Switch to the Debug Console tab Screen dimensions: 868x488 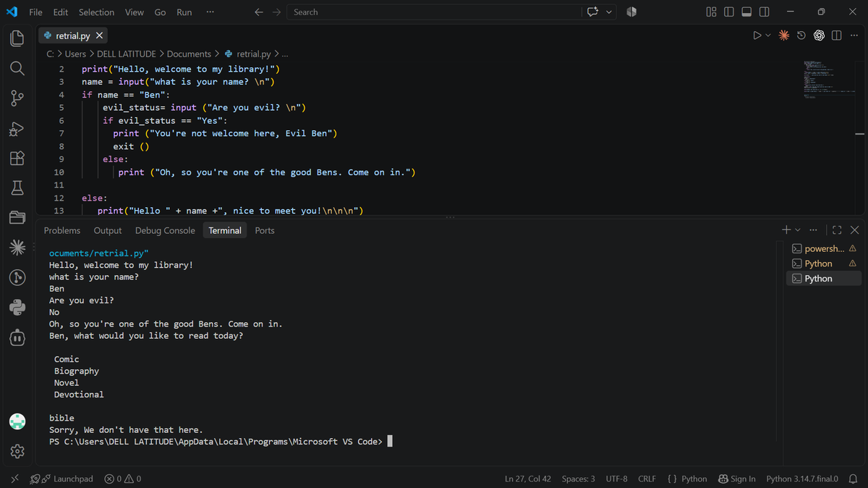click(x=165, y=230)
